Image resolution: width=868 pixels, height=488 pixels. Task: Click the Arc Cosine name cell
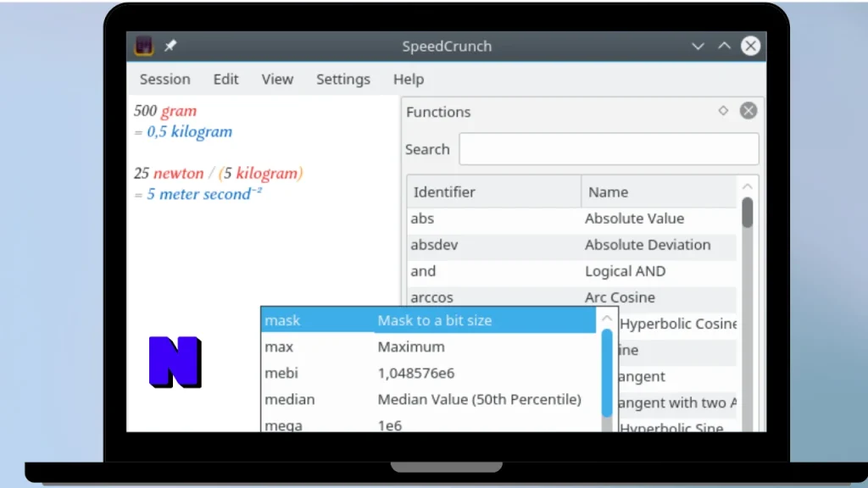tap(620, 297)
